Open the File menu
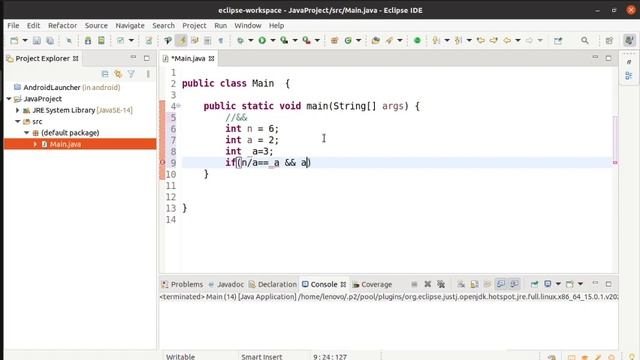Screen dimensions: 640x360 tap(13, 25)
